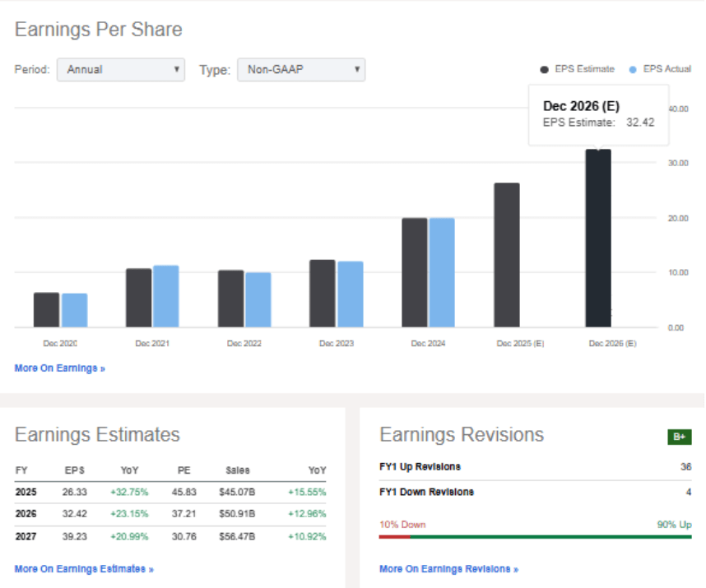Viewport: 706px width, 588px height.
Task: Click the PE column header
Action: point(183,470)
